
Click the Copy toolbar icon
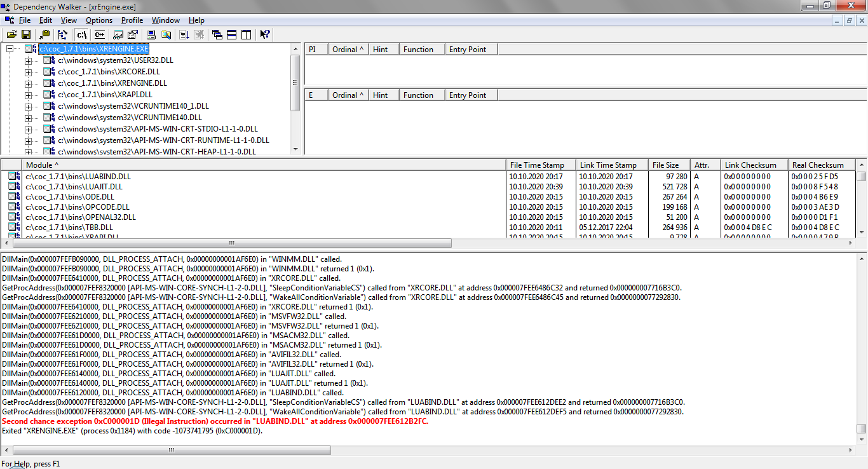point(44,34)
